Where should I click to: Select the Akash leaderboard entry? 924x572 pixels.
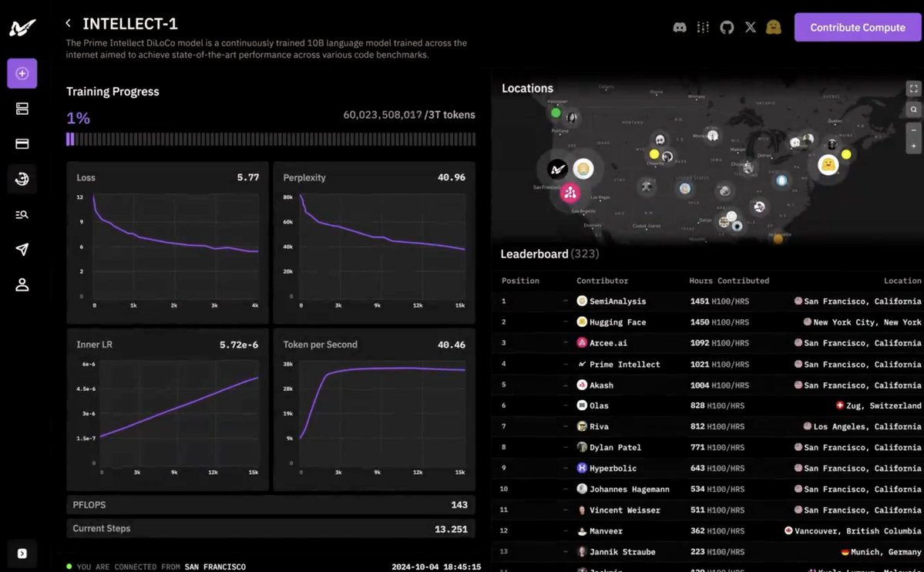pos(707,385)
